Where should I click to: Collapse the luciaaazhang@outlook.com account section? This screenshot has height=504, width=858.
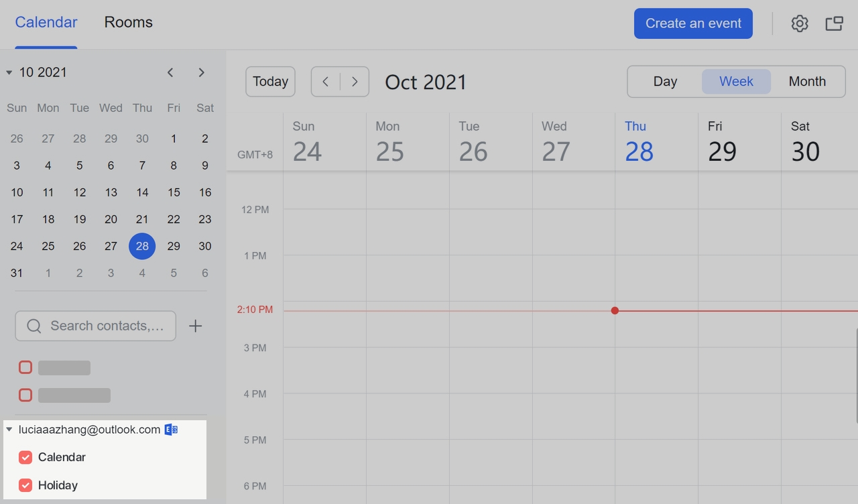click(x=9, y=429)
